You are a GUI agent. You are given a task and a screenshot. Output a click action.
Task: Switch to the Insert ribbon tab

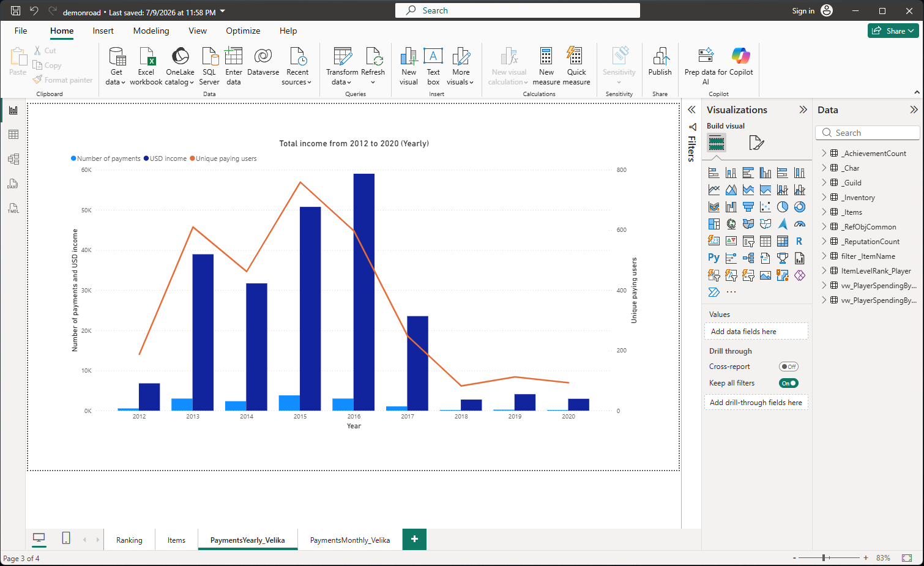(x=103, y=31)
